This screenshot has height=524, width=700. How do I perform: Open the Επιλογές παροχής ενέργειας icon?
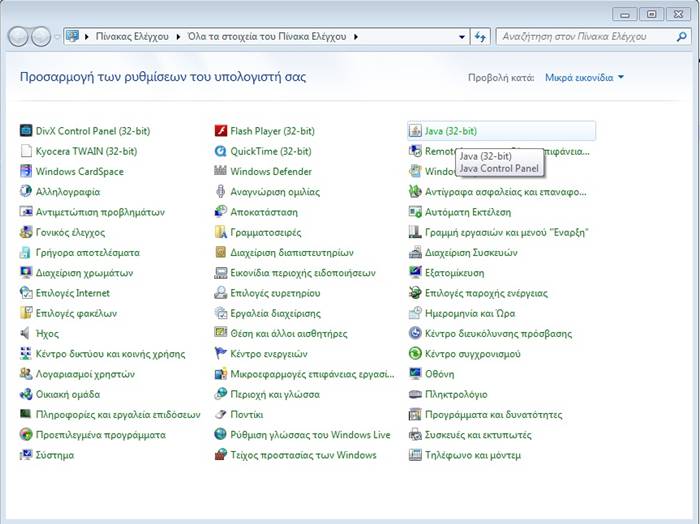415,293
